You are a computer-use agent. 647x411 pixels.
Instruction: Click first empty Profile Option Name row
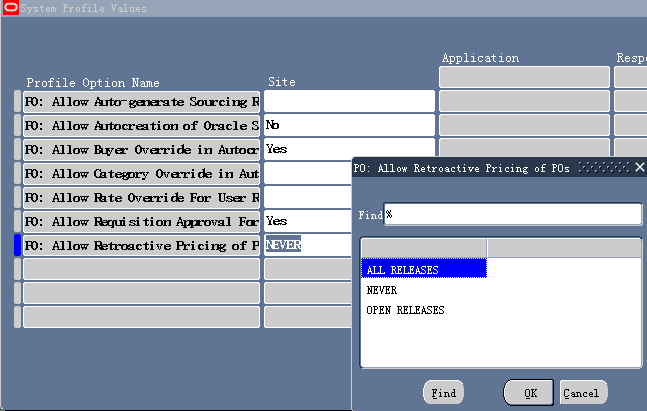click(142, 269)
